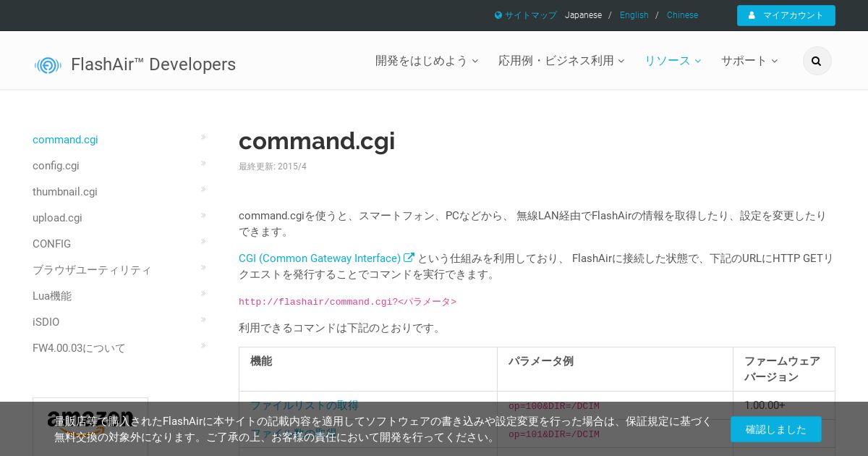The height and width of the screenshot is (456, 868).
Task: Click the command.cgi page heading
Action: (317, 140)
